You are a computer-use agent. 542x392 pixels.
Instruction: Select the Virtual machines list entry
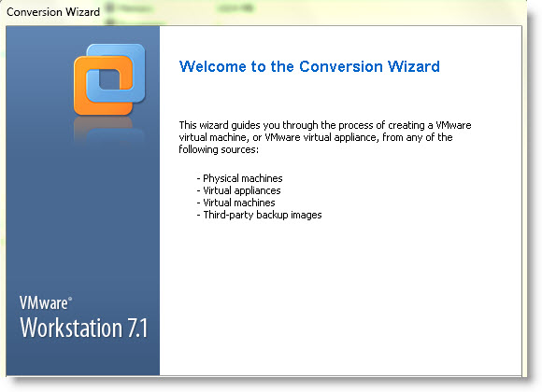click(x=235, y=203)
